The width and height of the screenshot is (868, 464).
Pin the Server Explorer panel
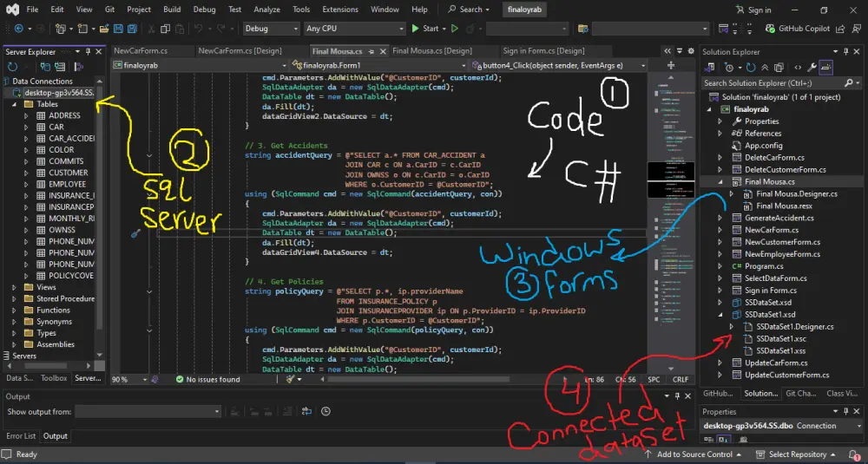point(88,51)
